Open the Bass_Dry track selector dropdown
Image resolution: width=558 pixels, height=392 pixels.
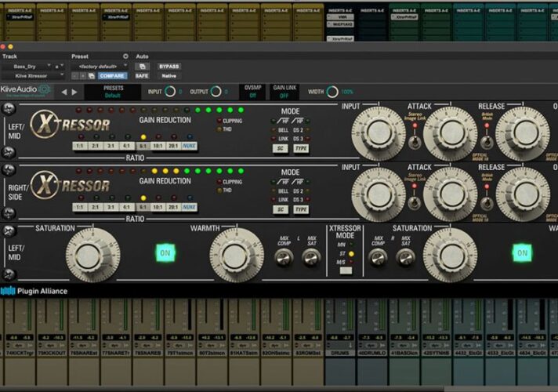point(27,67)
